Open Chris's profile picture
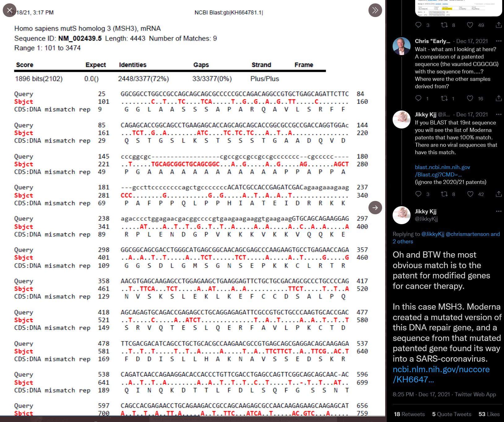The width and height of the screenshot is (504, 422). (x=402, y=46)
